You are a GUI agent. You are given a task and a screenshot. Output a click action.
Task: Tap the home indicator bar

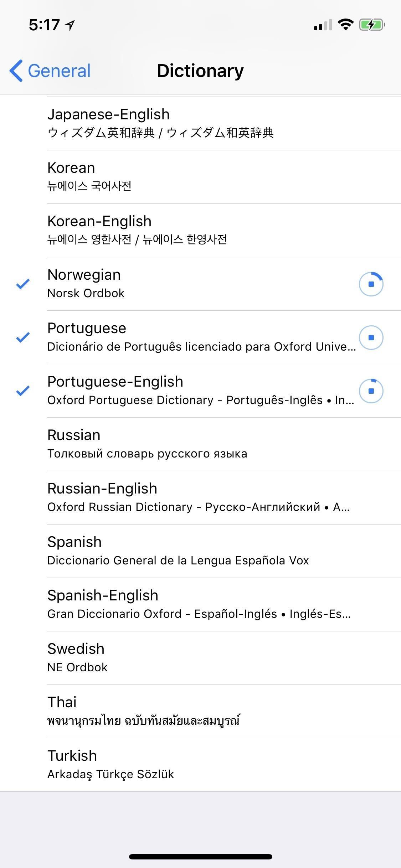click(200, 857)
